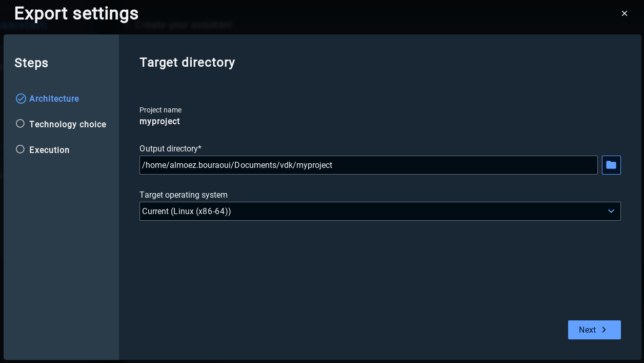Click the dropdown arrow for operating system

click(x=611, y=211)
